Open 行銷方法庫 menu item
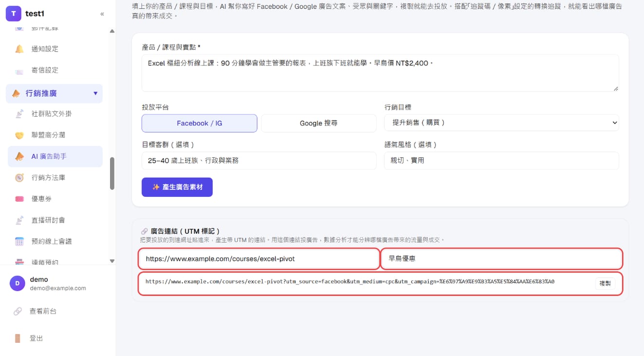 [55, 178]
